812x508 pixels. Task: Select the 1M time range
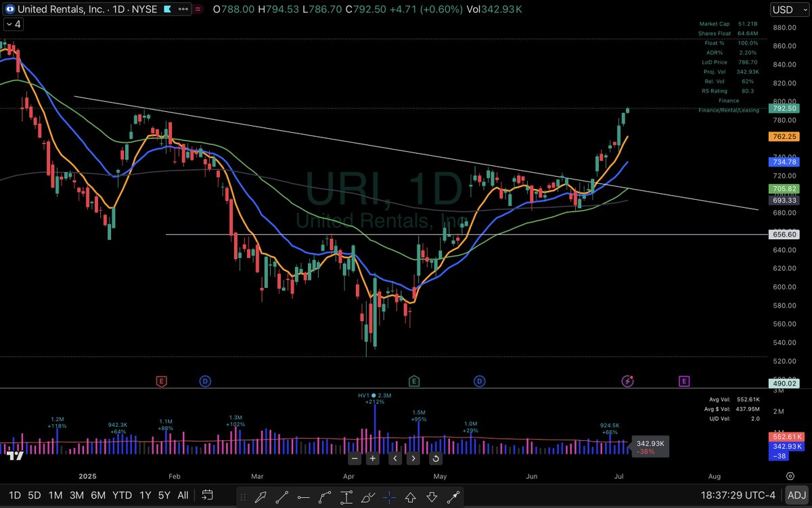coord(55,495)
